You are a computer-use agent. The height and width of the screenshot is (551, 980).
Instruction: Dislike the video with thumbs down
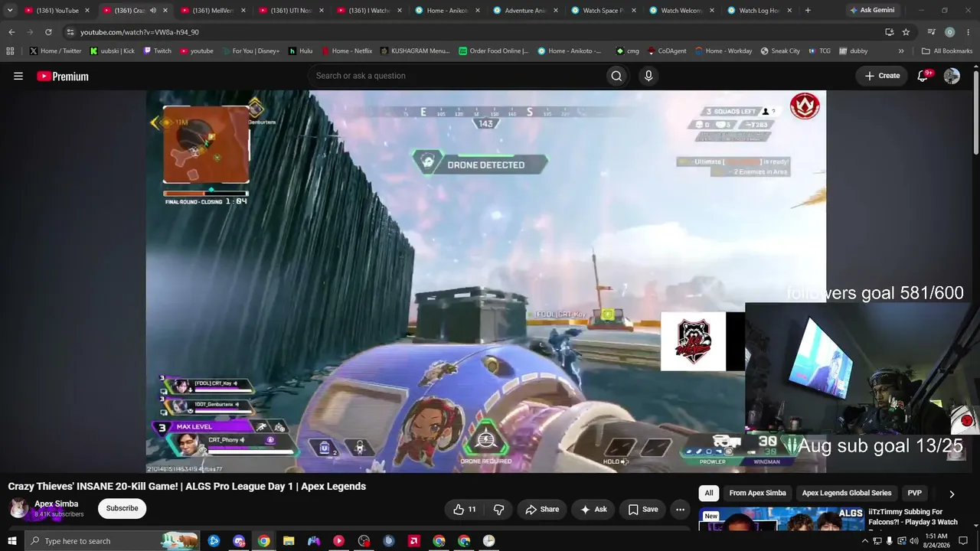pos(498,509)
